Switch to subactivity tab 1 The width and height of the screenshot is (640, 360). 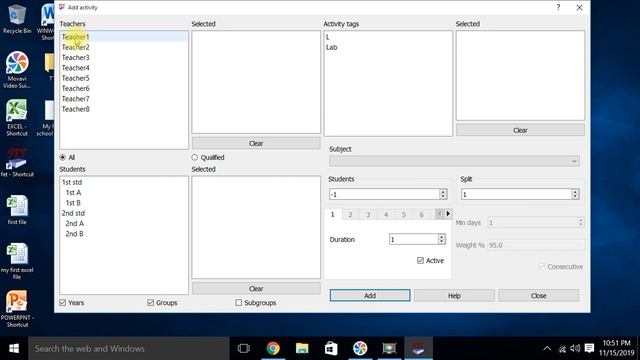click(332, 214)
